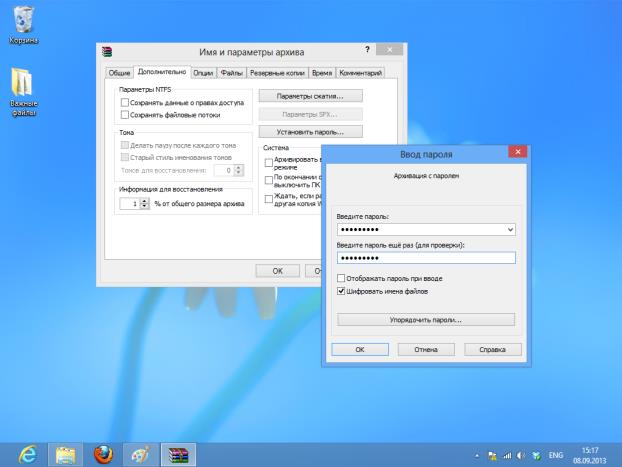Viewport: 622px width, 467px height.
Task: Close the Ввод пароля dialog
Action: [518, 152]
